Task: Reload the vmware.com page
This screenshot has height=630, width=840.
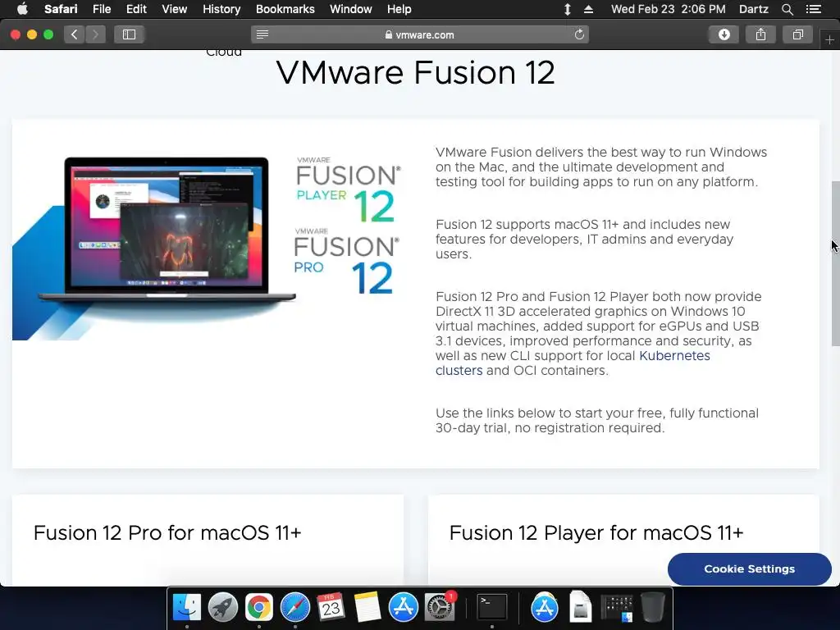Action: click(x=579, y=34)
